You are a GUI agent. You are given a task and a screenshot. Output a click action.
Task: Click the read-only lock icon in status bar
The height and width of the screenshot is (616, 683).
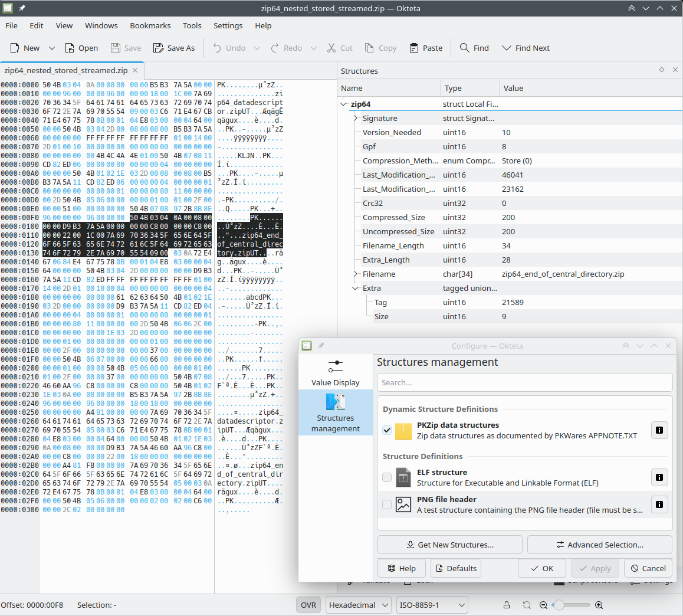(x=507, y=605)
